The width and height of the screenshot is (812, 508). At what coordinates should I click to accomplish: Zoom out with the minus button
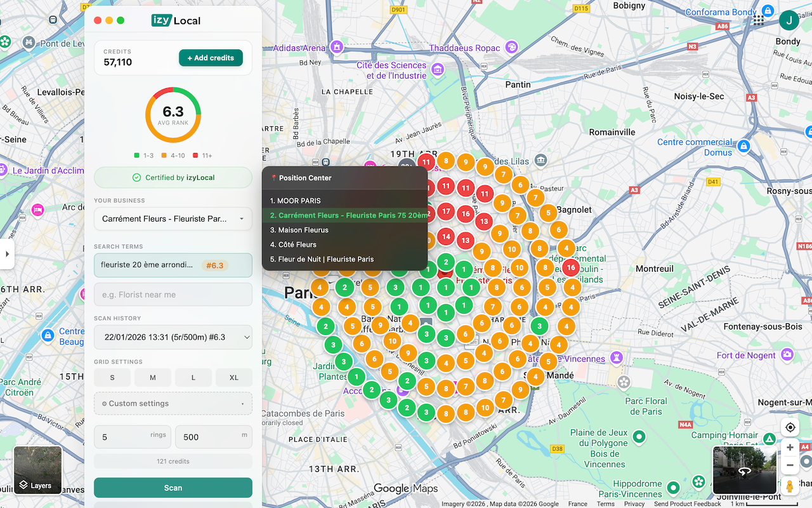click(790, 465)
